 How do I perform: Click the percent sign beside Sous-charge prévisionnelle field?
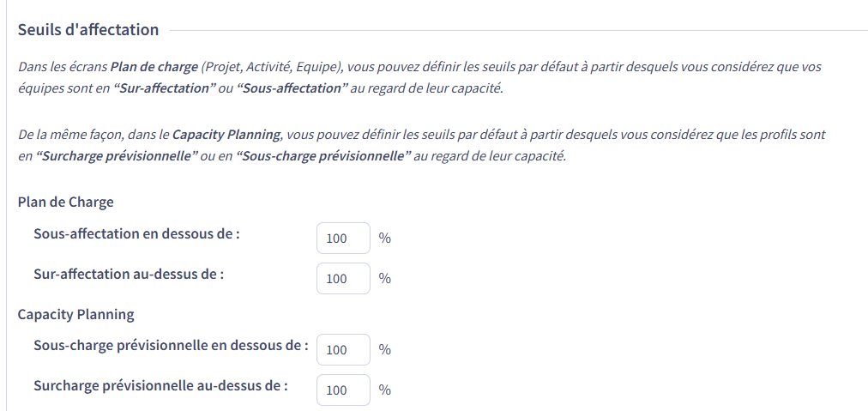tap(385, 349)
